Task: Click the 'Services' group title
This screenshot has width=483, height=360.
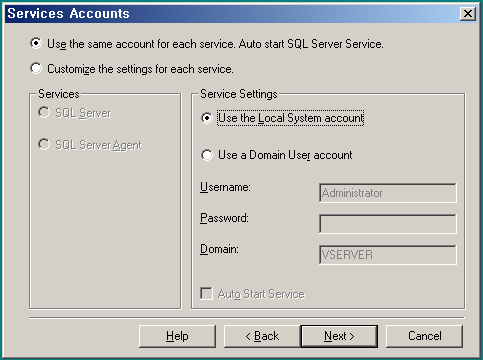Action: click(59, 94)
